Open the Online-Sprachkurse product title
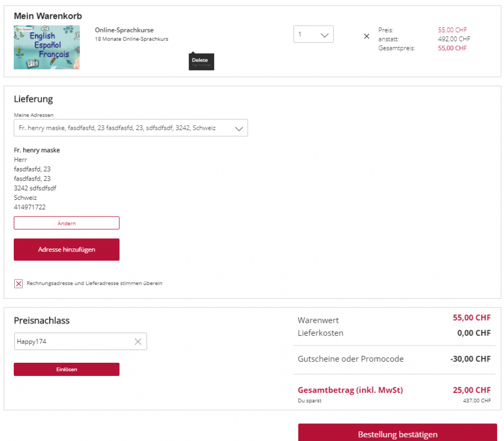The width and height of the screenshot is (504, 441). coord(117,30)
